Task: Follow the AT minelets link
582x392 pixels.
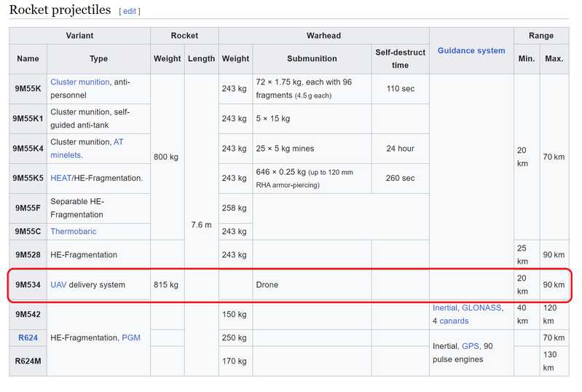Action: pos(118,142)
